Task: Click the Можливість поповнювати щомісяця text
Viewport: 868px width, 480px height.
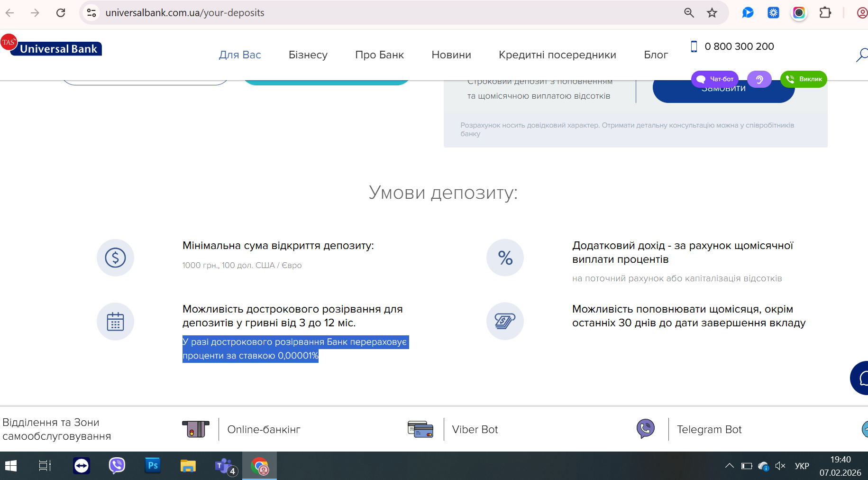Action: click(689, 316)
